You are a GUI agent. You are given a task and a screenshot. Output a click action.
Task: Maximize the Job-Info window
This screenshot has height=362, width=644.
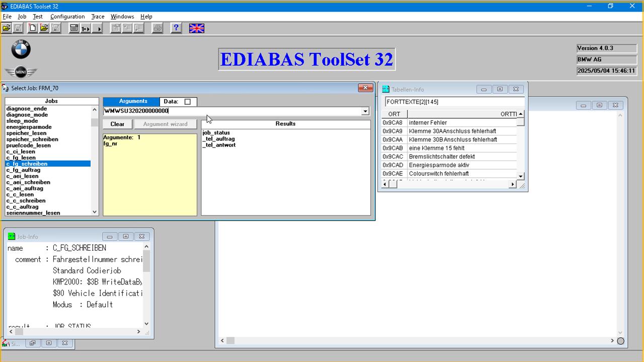click(126, 236)
